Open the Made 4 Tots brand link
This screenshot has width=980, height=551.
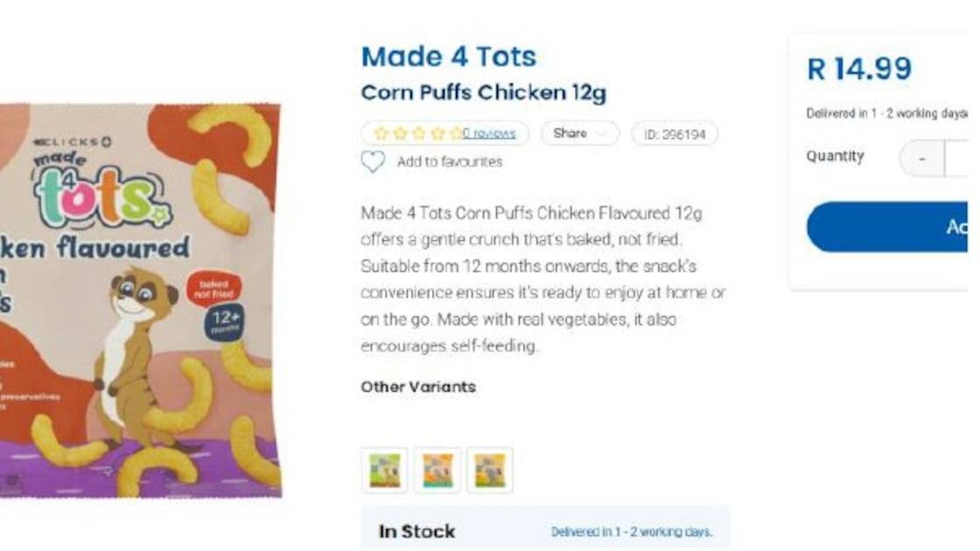(x=448, y=57)
